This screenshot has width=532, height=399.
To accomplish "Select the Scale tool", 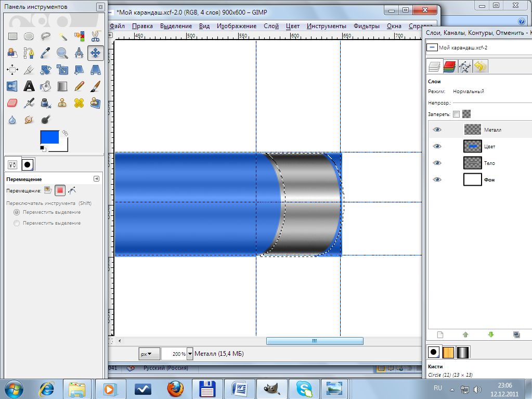I will (x=62, y=70).
